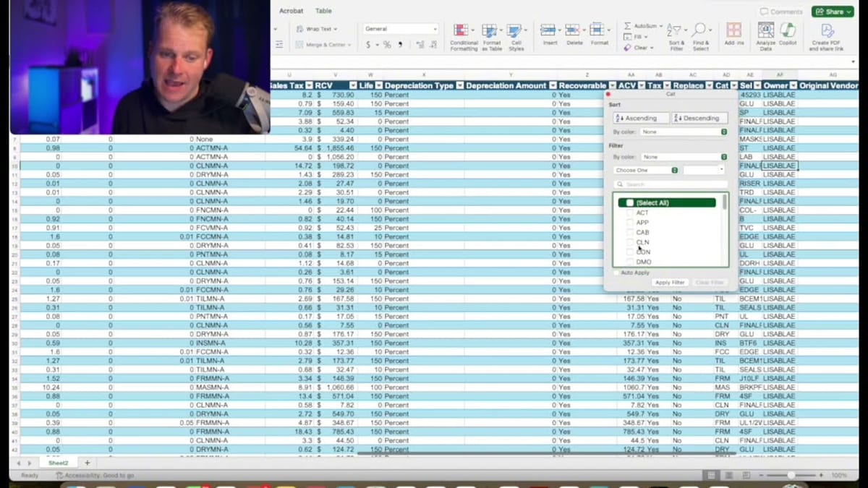Open the Table ribbon tab
Image resolution: width=868 pixels, height=488 pixels.
click(323, 11)
